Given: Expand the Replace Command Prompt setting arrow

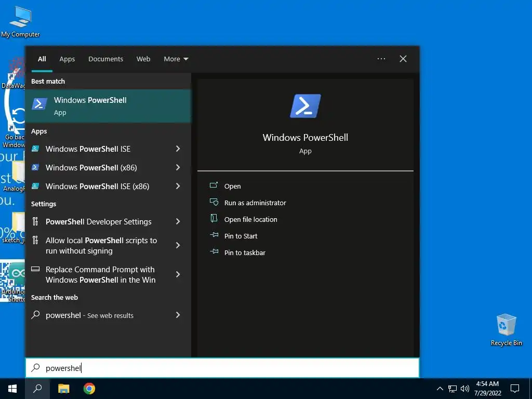Looking at the screenshot, I should 178,274.
